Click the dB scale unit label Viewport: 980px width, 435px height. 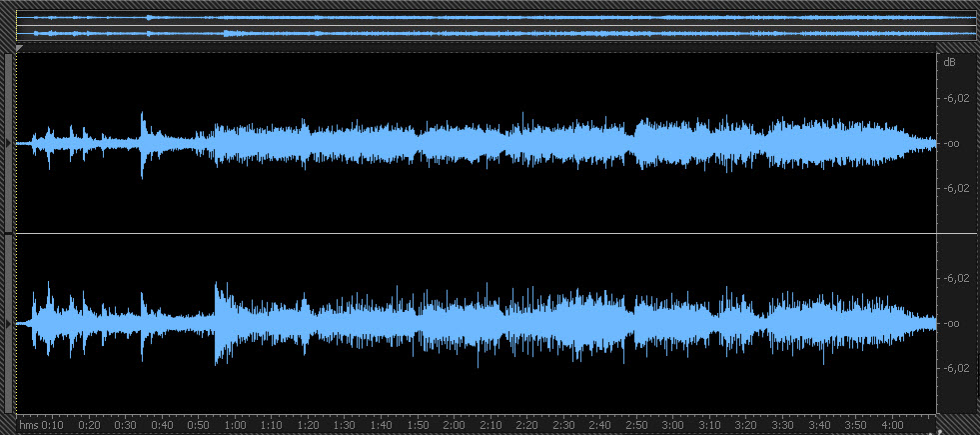point(949,62)
